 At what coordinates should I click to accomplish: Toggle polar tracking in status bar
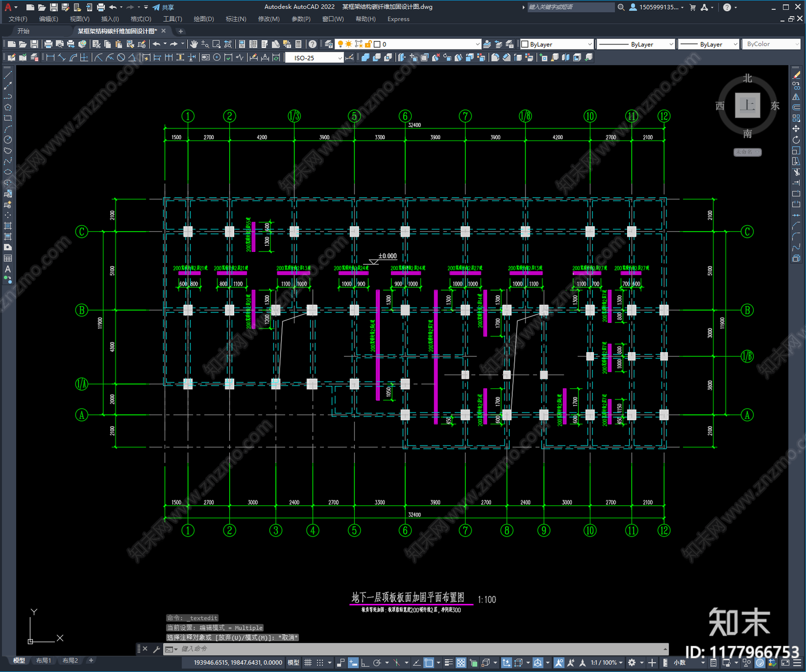[x=377, y=662]
